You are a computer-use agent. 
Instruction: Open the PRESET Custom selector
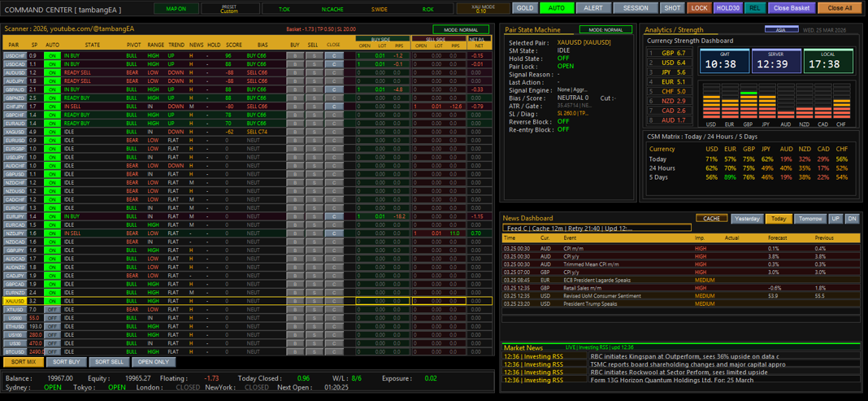point(228,8)
